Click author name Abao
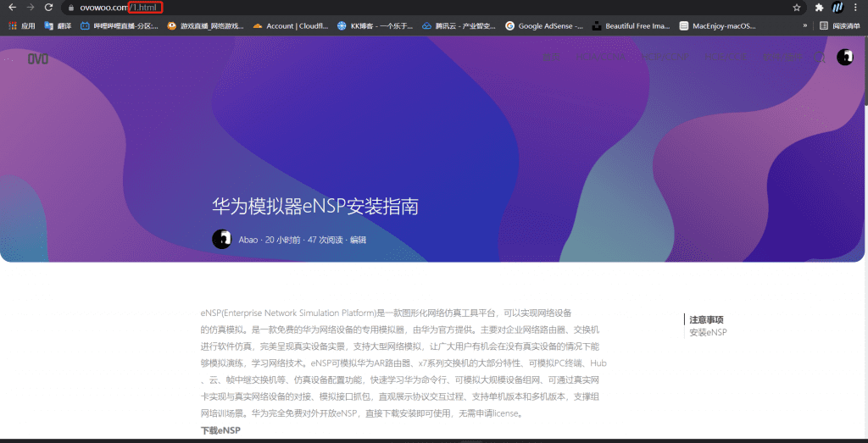 tap(248, 240)
